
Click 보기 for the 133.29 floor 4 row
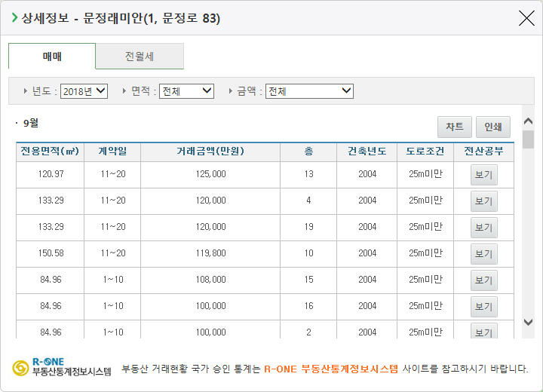pyautogui.click(x=483, y=201)
